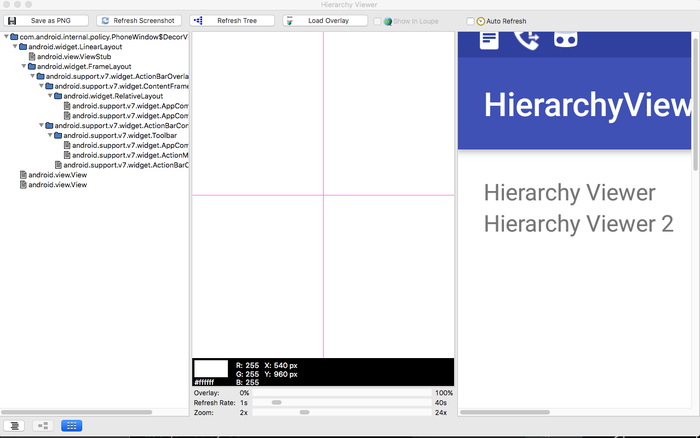Click the Refresh Rate slider handle

(x=277, y=402)
